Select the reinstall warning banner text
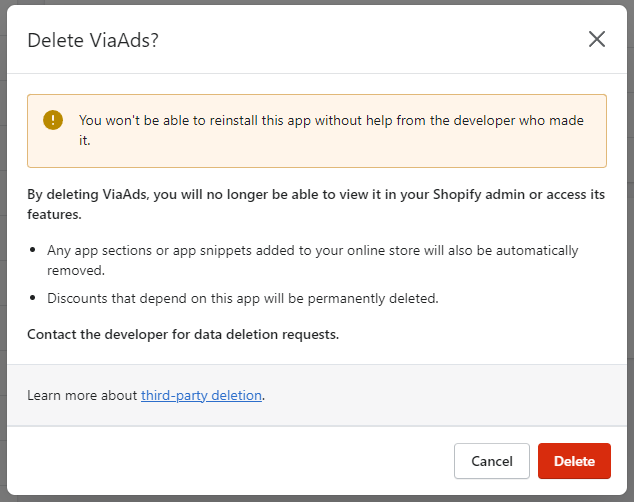 (331, 130)
